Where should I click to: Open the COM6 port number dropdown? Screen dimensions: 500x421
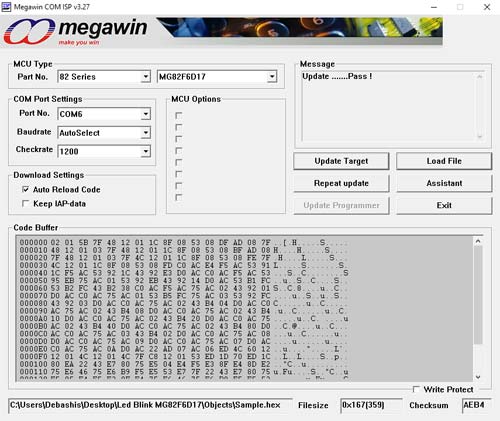click(x=145, y=114)
